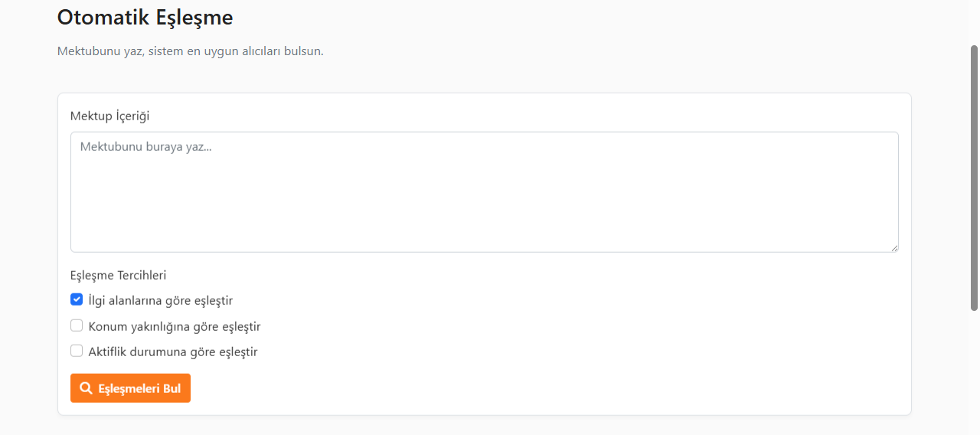Click the Mektup İçeriği field label
The image size is (980, 435).
(109, 116)
